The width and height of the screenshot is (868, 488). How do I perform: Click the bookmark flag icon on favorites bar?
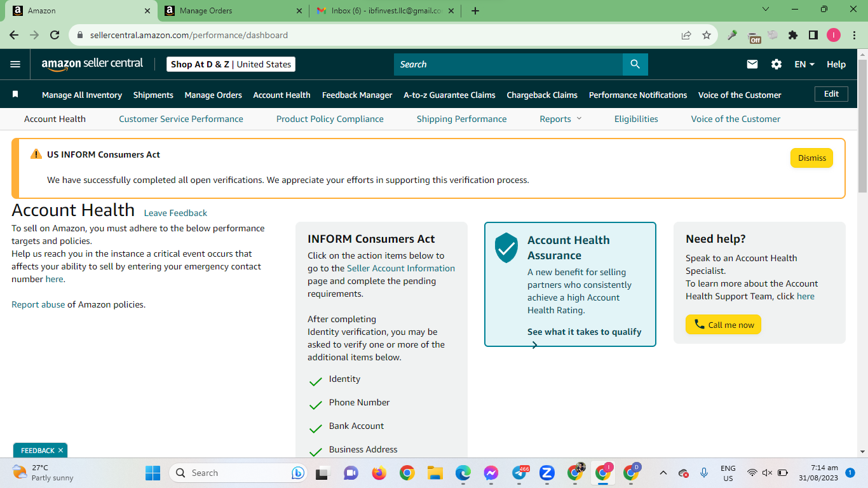tap(15, 94)
